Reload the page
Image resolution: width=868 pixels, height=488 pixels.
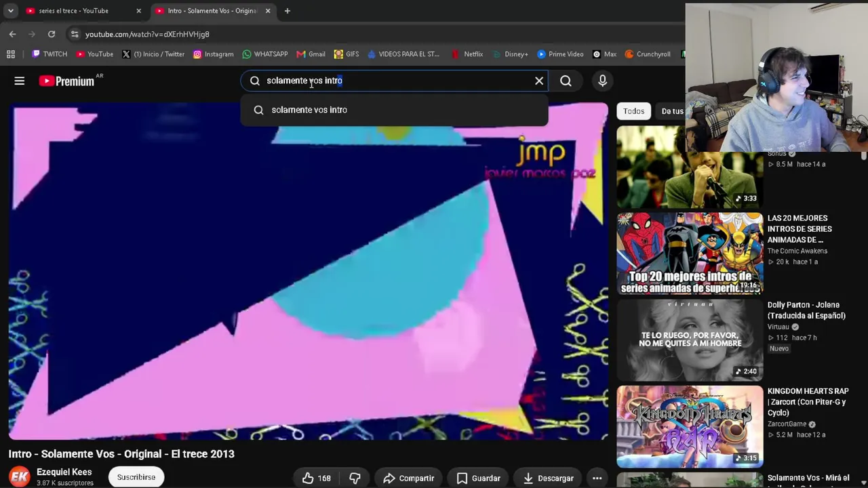[x=52, y=34]
